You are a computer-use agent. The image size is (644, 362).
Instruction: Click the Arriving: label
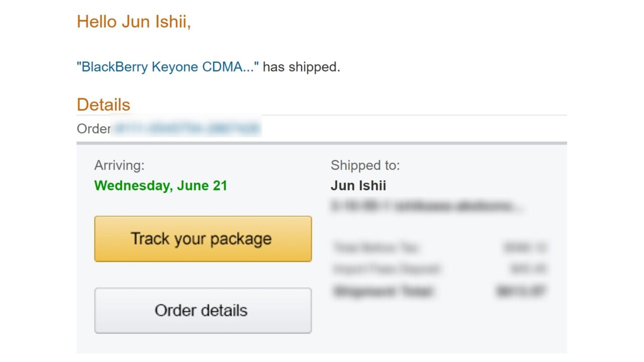tap(119, 165)
